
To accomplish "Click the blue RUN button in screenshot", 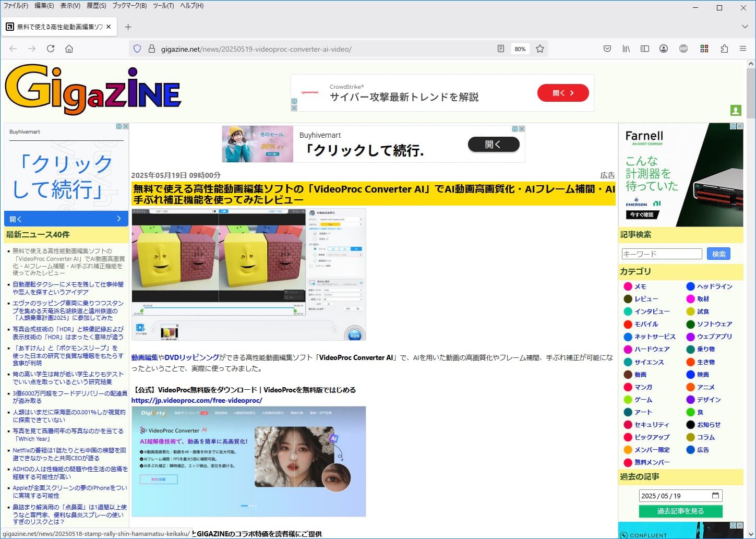I will 355,335.
